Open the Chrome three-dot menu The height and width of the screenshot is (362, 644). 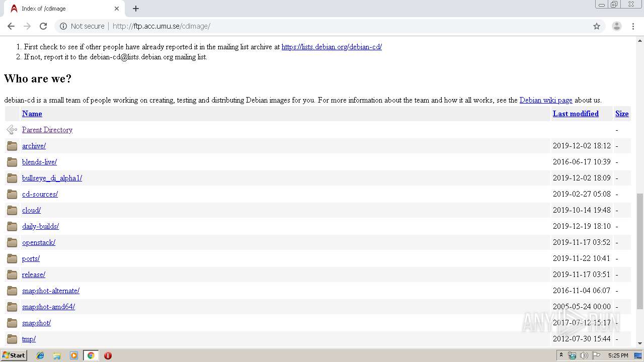[x=633, y=26]
